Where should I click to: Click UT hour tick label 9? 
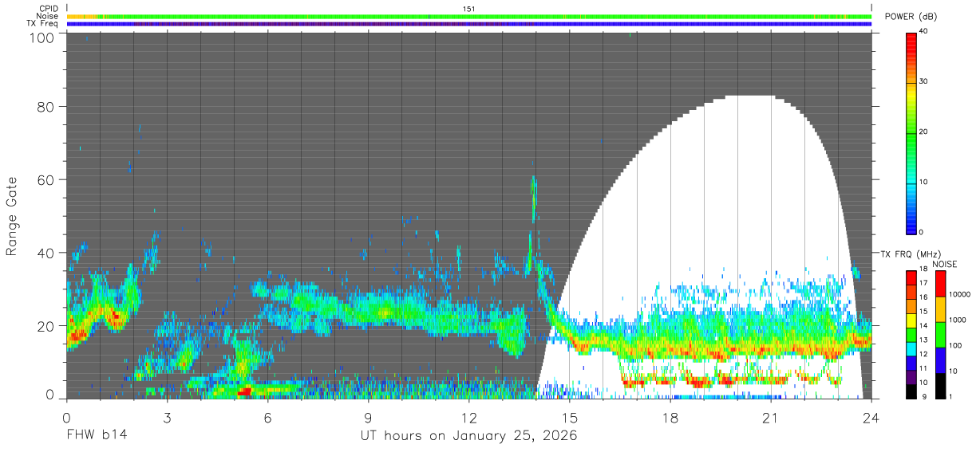pos(368,417)
